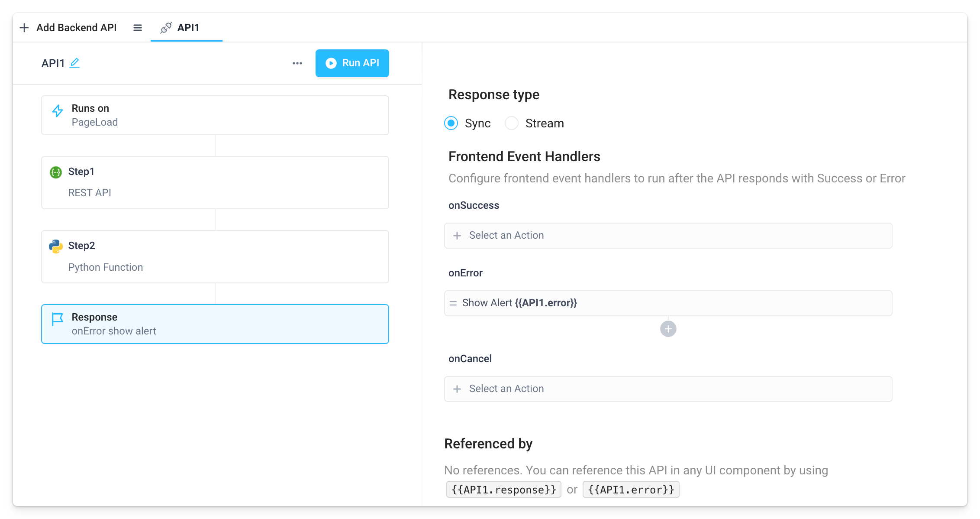This screenshot has height=519, width=980.
Task: Select the {{API1.response}} reference snippet
Action: [x=503, y=489]
